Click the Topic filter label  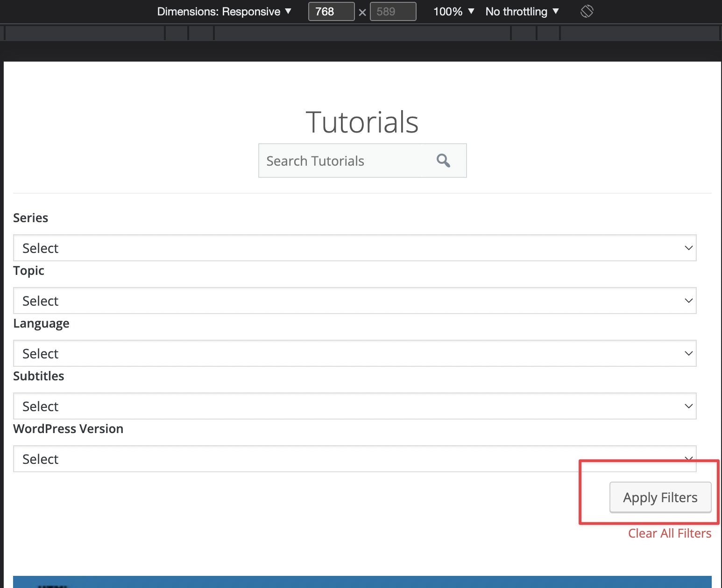(29, 271)
